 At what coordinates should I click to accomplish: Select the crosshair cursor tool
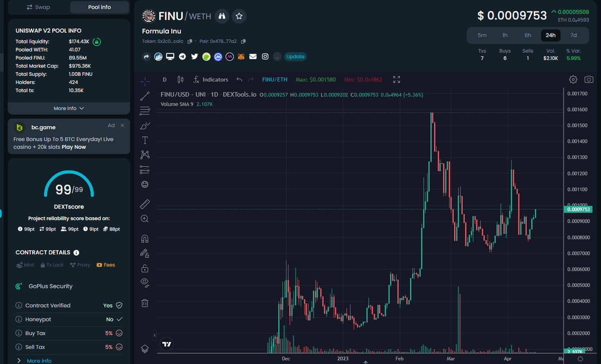145,81
